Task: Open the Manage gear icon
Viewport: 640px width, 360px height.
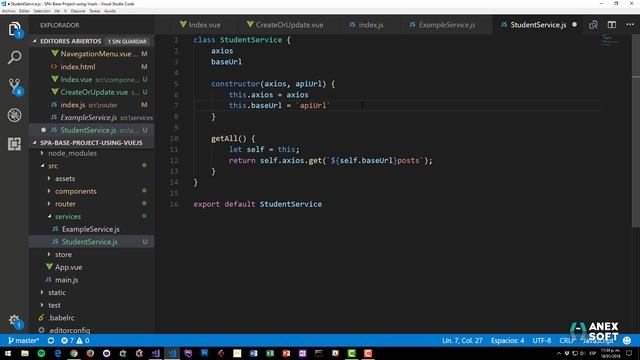Action: pyautogui.click(x=14, y=320)
